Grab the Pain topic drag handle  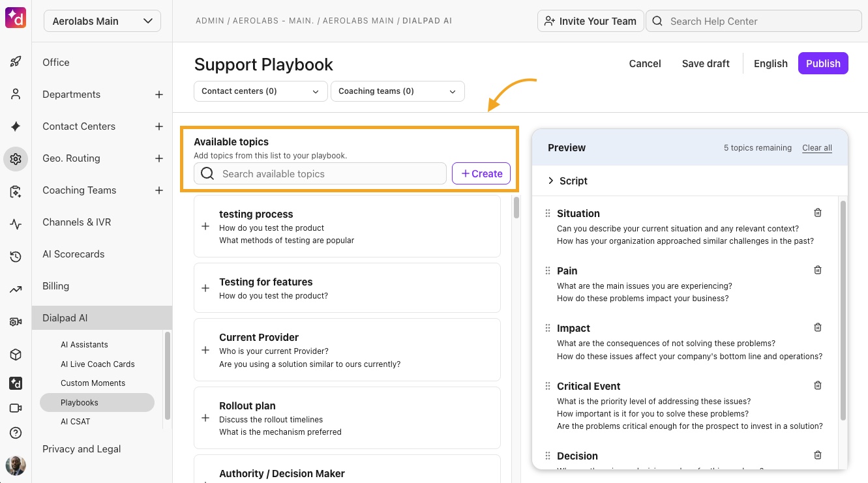pyautogui.click(x=548, y=271)
